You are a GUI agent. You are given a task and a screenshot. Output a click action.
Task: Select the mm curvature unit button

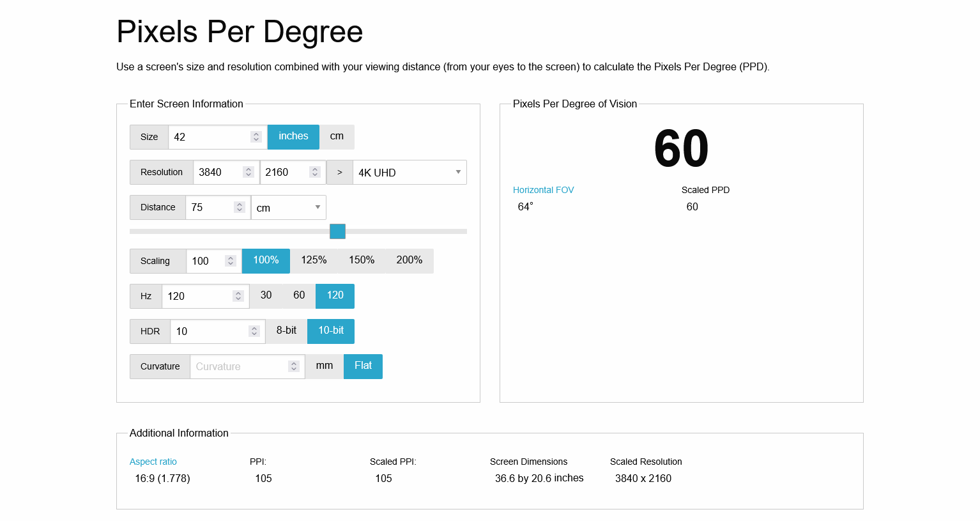pyautogui.click(x=325, y=366)
